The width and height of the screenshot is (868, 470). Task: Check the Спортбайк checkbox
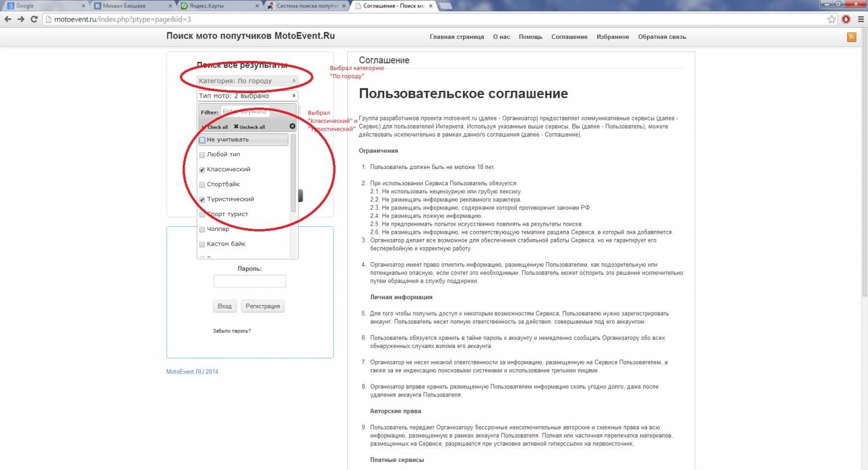(202, 185)
